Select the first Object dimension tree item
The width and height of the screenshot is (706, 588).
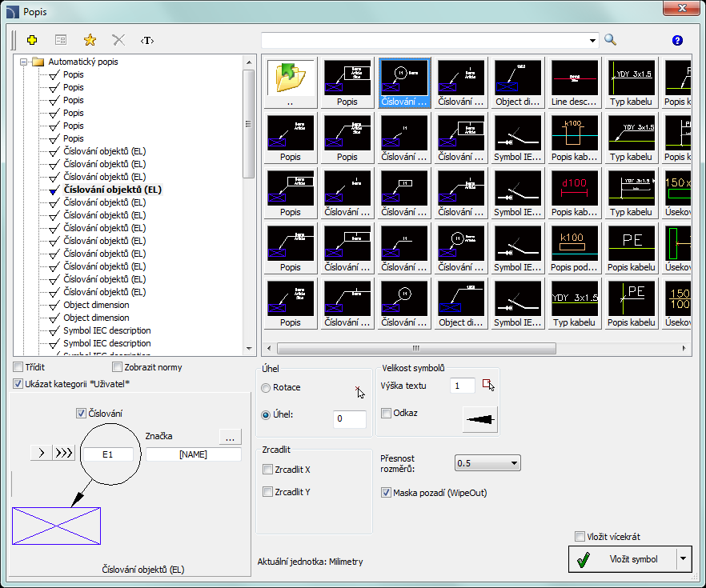(96, 305)
